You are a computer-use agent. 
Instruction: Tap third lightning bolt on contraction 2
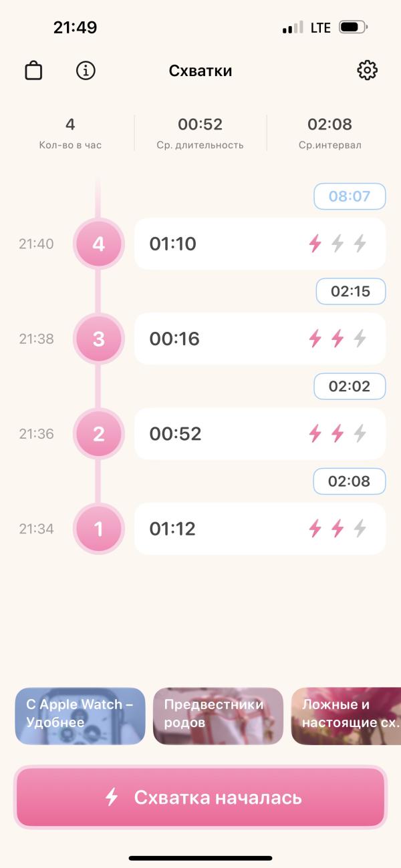coord(360,434)
